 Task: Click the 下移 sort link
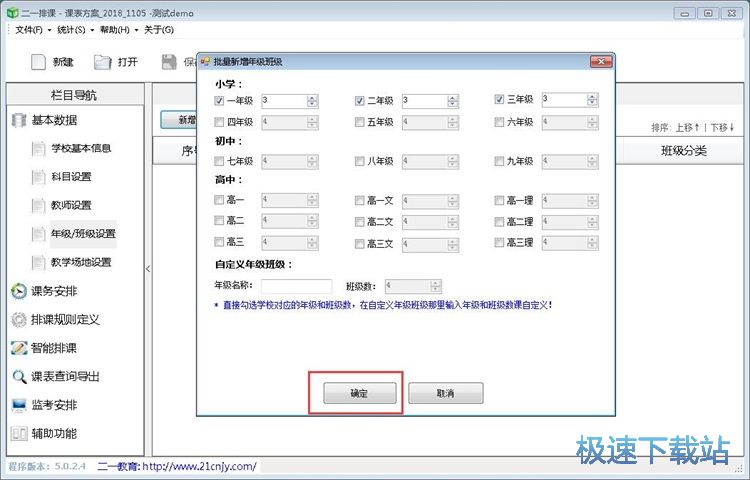(723, 128)
